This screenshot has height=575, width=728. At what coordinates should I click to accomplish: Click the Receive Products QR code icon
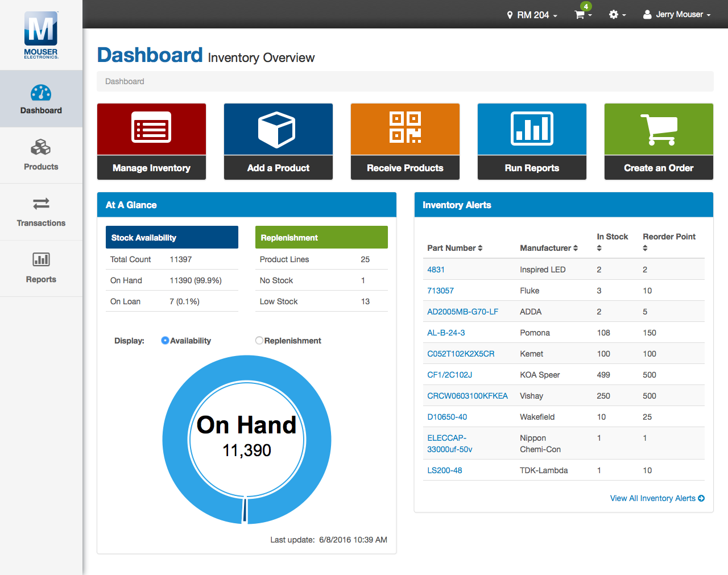[x=405, y=129]
